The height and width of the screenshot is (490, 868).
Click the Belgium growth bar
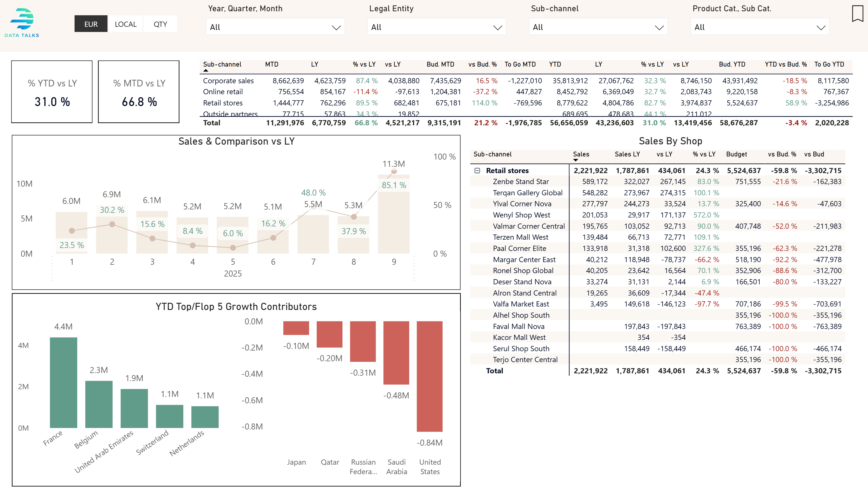click(x=99, y=404)
